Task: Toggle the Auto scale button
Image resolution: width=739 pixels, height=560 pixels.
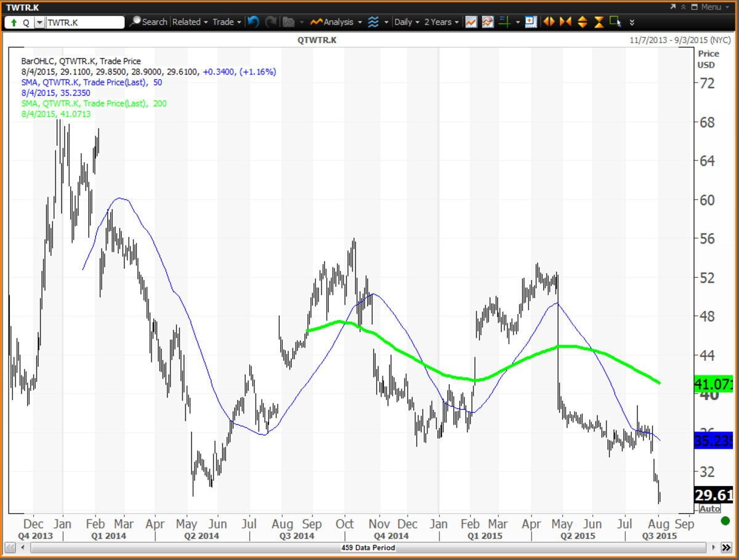Action: (710, 509)
